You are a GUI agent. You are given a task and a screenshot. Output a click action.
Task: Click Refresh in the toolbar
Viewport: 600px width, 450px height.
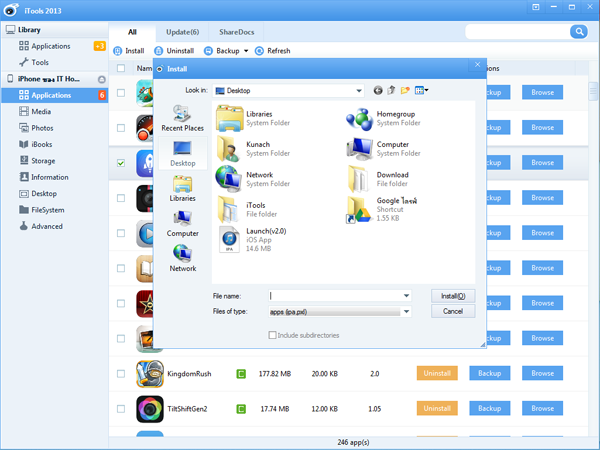tap(273, 51)
